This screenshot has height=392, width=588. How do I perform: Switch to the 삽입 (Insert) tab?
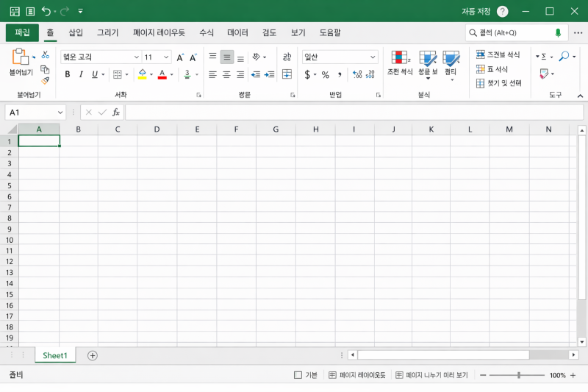(x=76, y=32)
